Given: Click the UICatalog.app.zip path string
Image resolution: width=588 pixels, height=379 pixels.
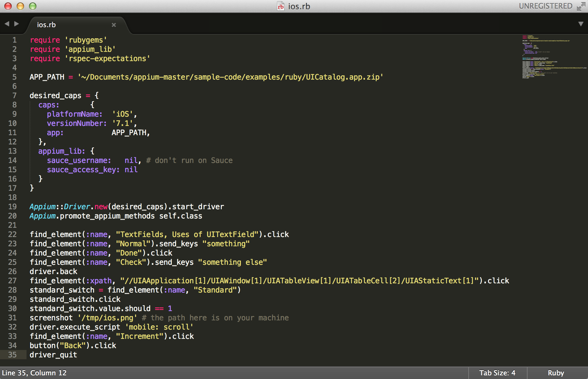Looking at the screenshot, I should 230,77.
